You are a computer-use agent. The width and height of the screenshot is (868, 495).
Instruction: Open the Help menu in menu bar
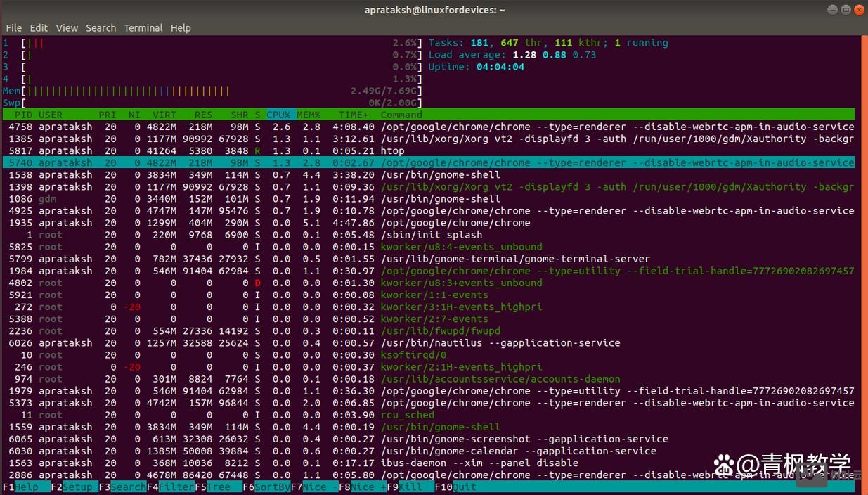[181, 27]
